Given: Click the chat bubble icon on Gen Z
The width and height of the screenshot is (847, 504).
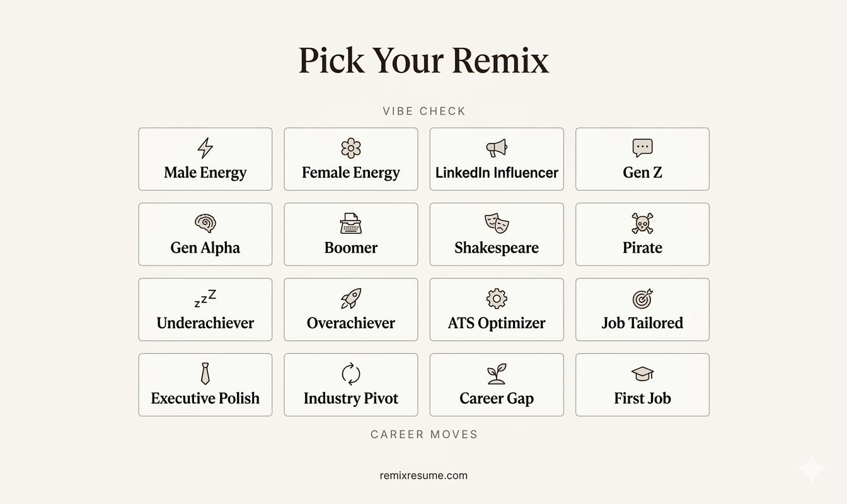Looking at the screenshot, I should [x=642, y=147].
